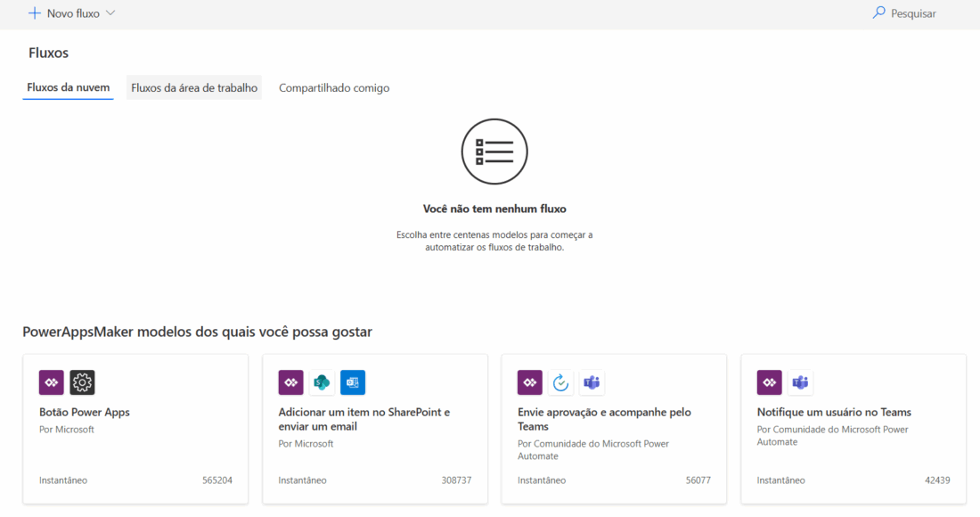Click Teams icon on Notifique um usuário card

tap(800, 382)
